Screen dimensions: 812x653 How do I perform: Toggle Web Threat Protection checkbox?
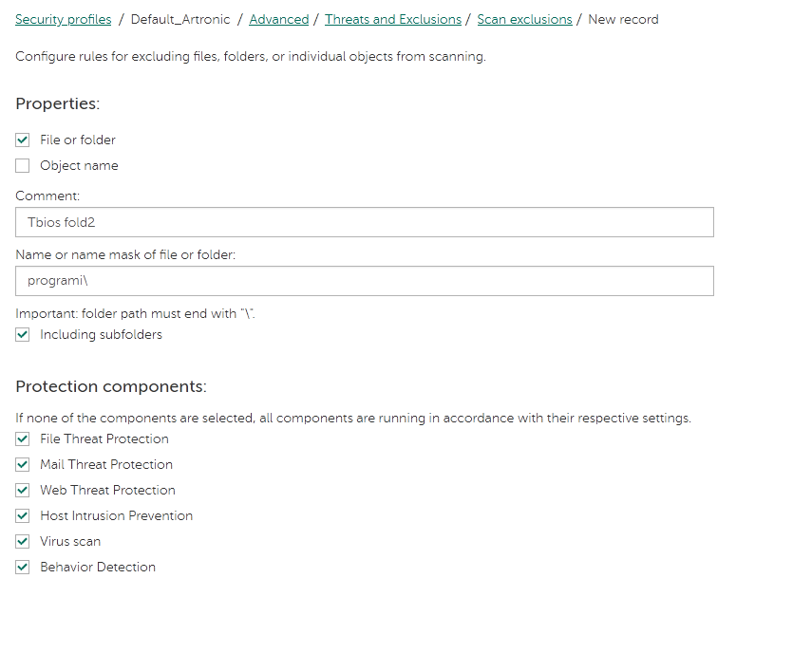coord(22,490)
